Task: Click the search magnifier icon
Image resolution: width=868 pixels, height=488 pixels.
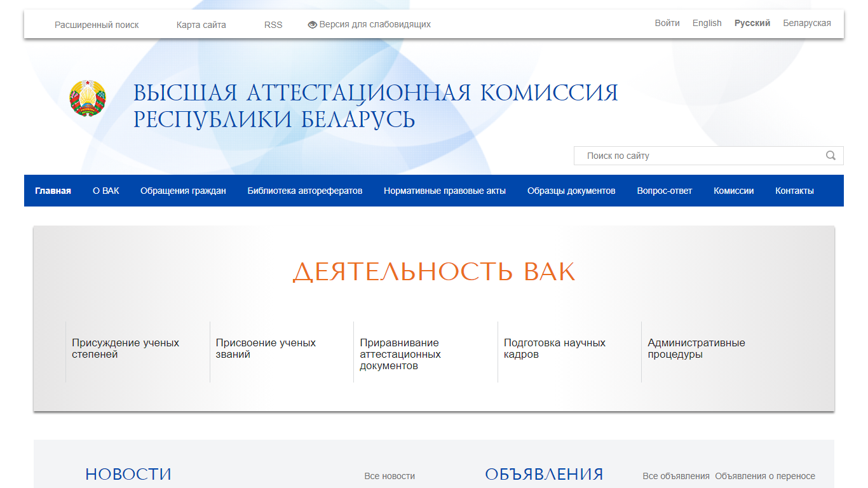Action: pyautogui.click(x=831, y=156)
